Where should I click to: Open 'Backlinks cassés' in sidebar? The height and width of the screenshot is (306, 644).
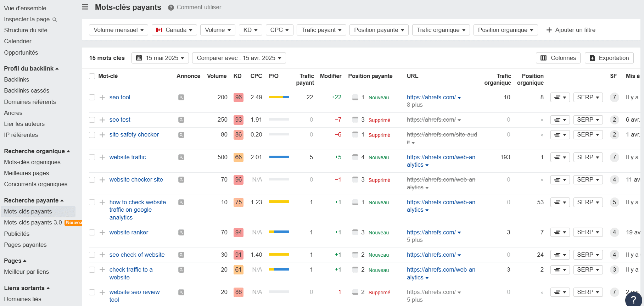27,90
